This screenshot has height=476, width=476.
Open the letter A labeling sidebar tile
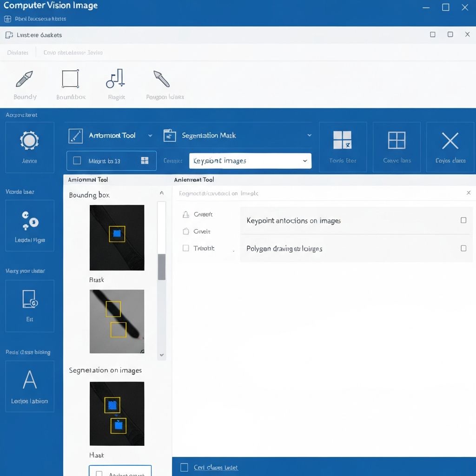30,380
